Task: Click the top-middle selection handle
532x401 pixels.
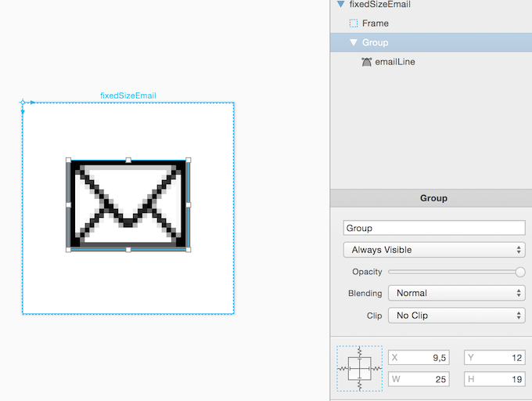Action: (x=128, y=160)
